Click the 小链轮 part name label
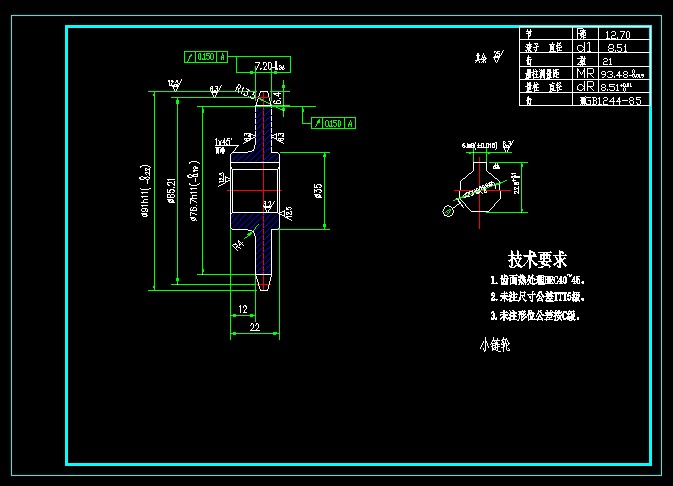The height and width of the screenshot is (486, 673). (x=495, y=345)
